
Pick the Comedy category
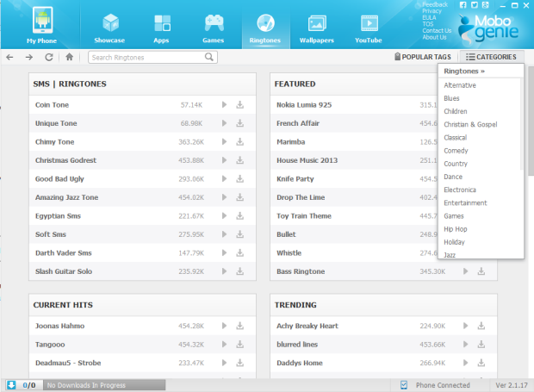coord(456,151)
